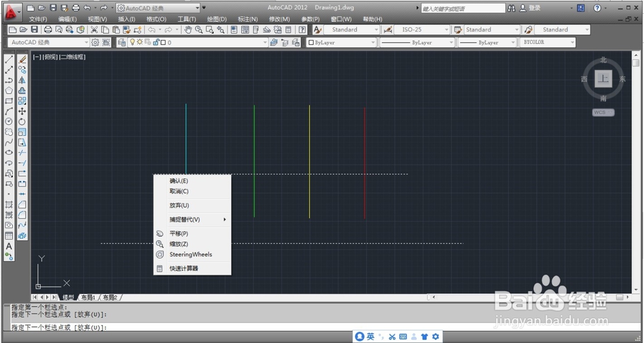
Task: Toggle layer 0 on/off lightbulb icon
Action: [132, 42]
